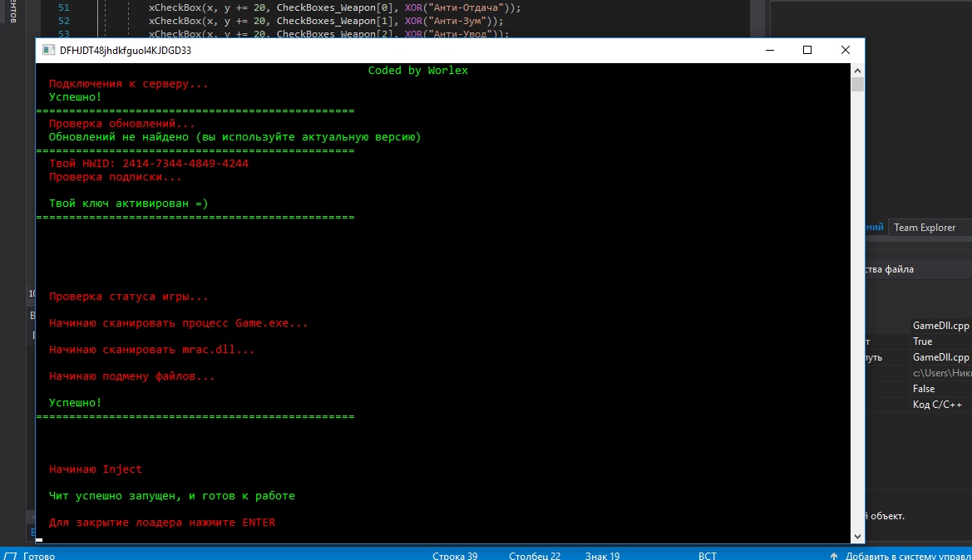
Task: Click 'Для закрытие лоадера нажмите ENTER' line
Action: coord(162,523)
